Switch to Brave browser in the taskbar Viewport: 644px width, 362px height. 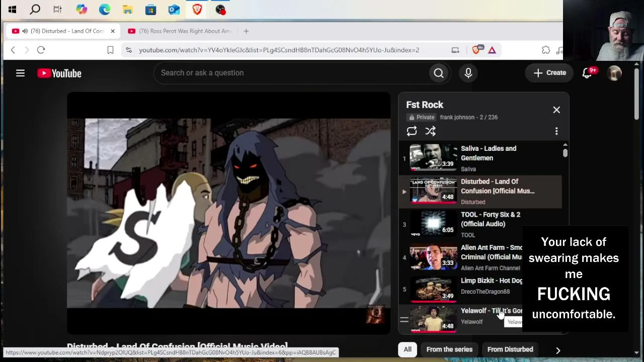[x=197, y=9]
